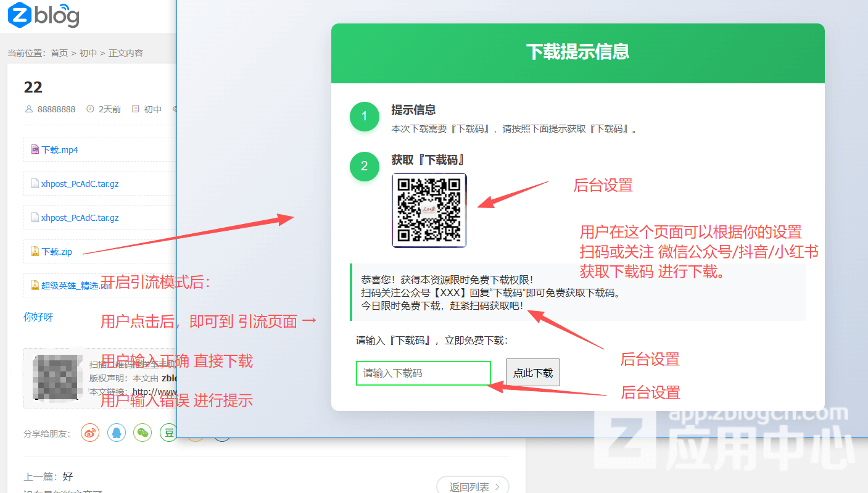Click the step 1 green circle
The image size is (868, 493).
(x=364, y=117)
